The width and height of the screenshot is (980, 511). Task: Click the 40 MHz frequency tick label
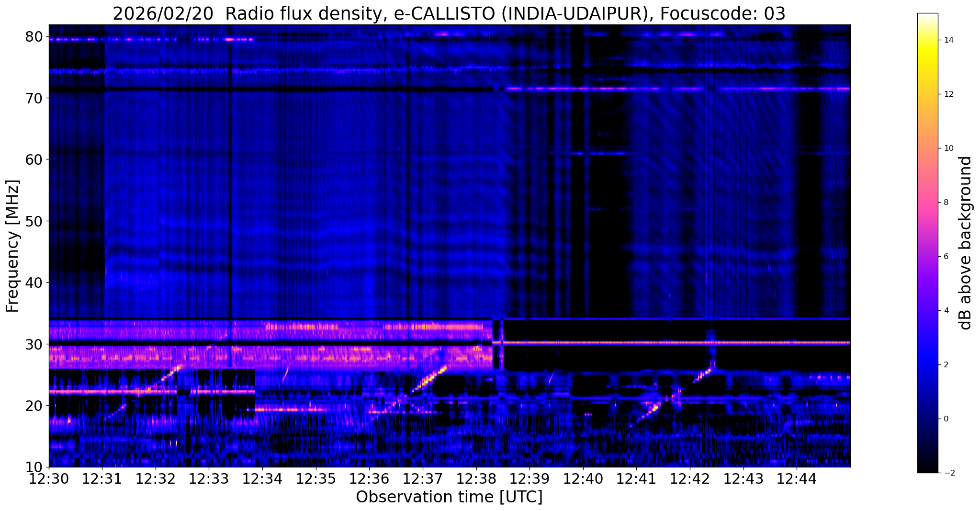(34, 283)
